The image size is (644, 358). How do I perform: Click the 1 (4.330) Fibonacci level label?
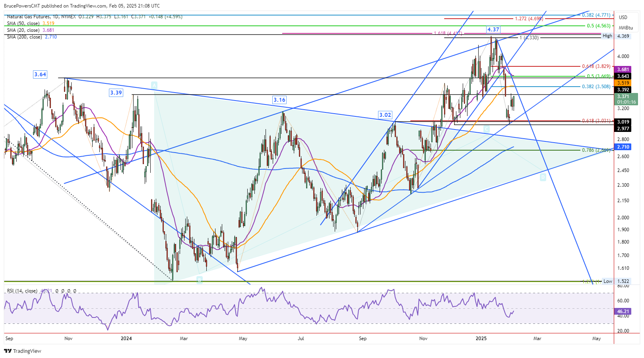(529, 38)
